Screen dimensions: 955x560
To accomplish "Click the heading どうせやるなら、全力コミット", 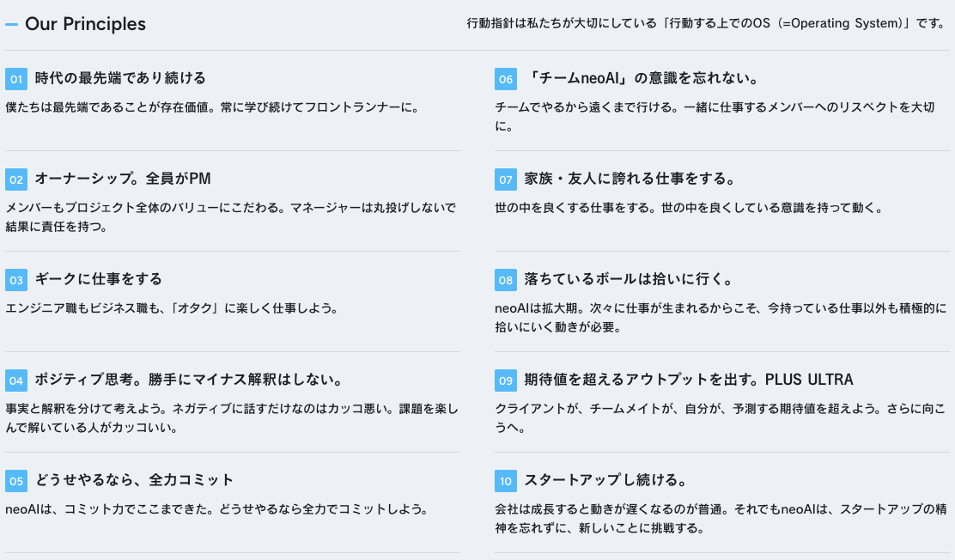I will [x=134, y=480].
